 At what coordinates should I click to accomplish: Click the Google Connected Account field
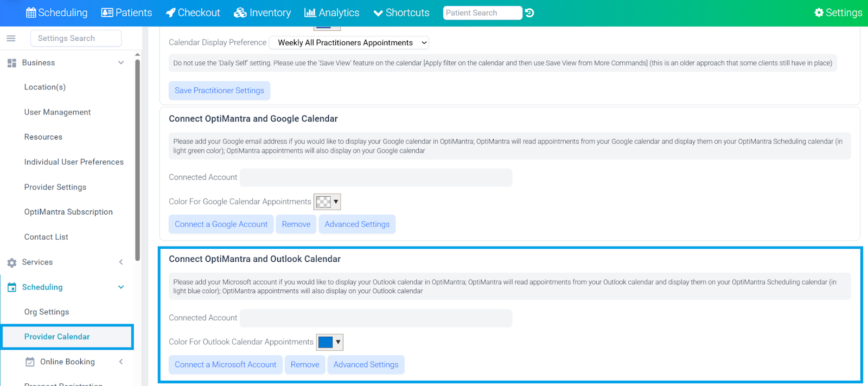[376, 177]
